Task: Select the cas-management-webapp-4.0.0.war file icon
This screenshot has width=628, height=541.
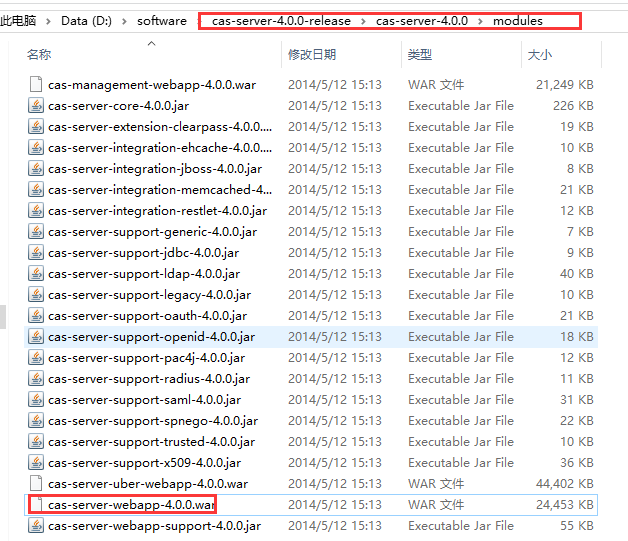Action: (x=36, y=84)
